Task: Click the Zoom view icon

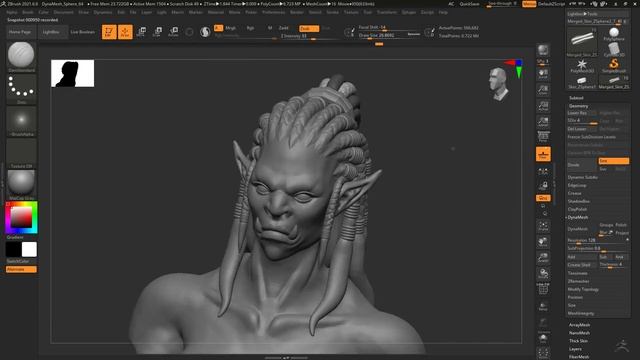Action: click(x=543, y=90)
